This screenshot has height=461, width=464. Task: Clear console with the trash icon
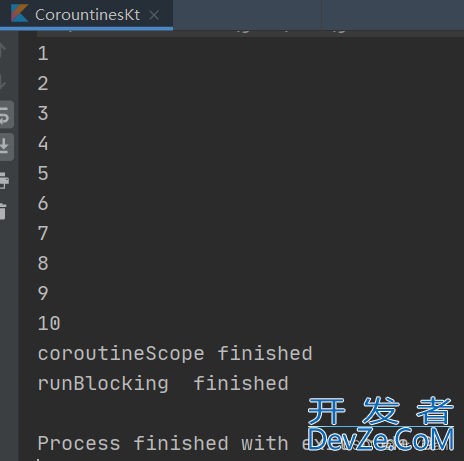[x=3, y=211]
